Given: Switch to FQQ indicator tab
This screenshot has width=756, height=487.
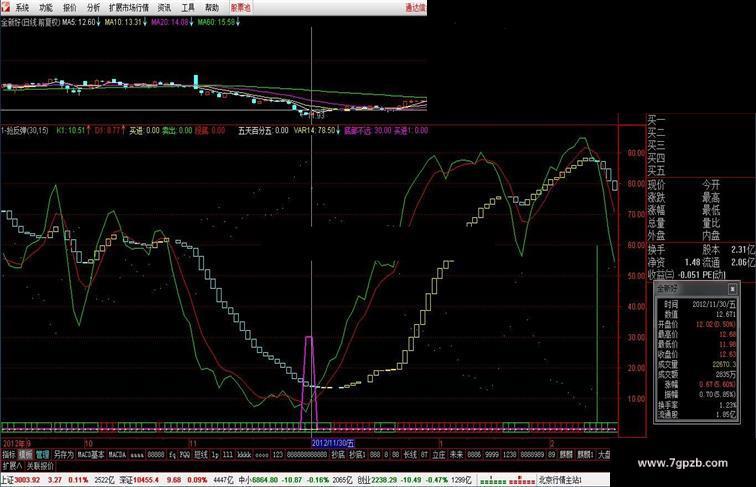Looking at the screenshot, I should click(x=185, y=454).
